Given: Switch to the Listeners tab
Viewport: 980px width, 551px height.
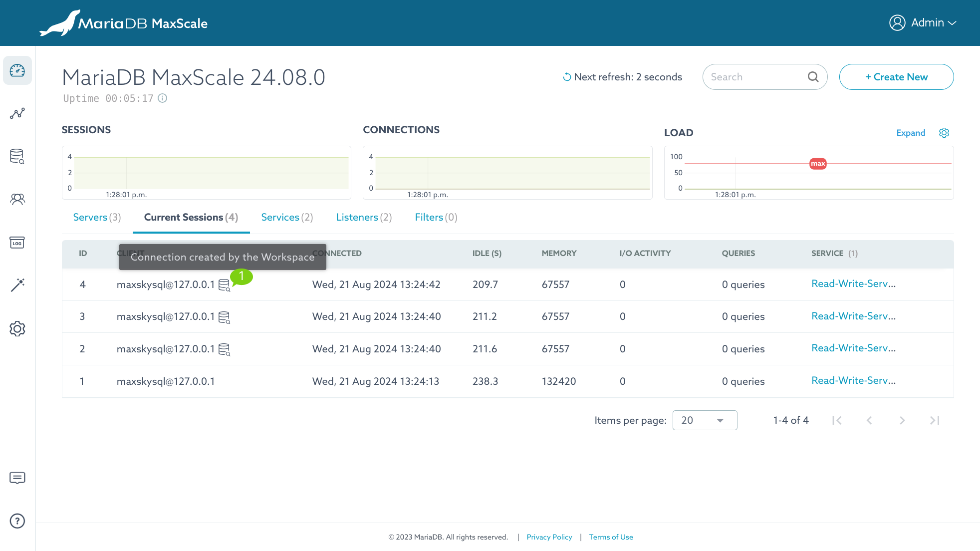Looking at the screenshot, I should 364,217.
